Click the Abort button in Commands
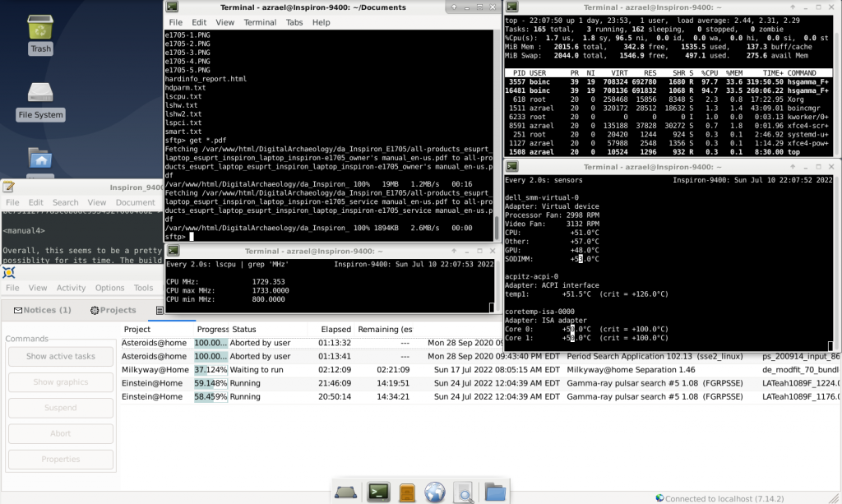842x504 pixels. 61,433
